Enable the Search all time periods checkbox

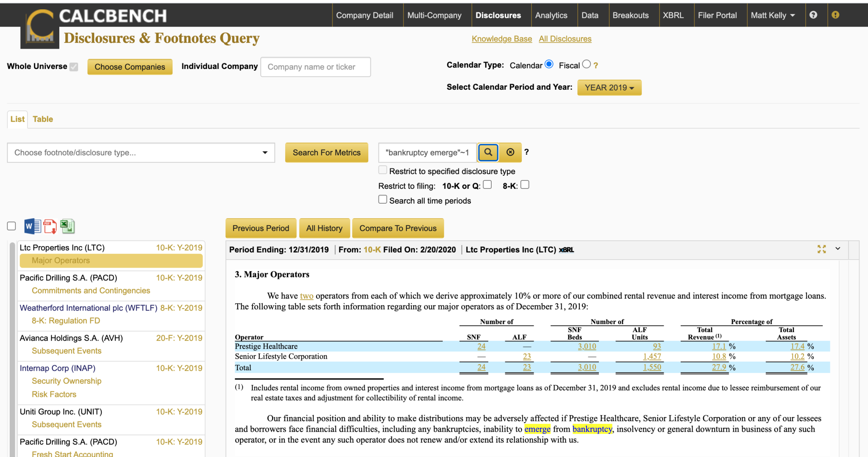(x=383, y=199)
